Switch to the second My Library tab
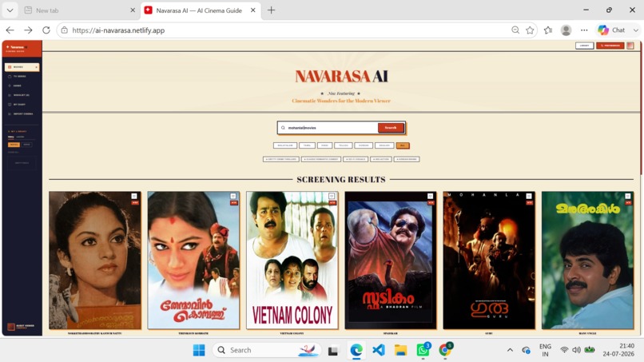The width and height of the screenshot is (644, 362). tap(20, 137)
